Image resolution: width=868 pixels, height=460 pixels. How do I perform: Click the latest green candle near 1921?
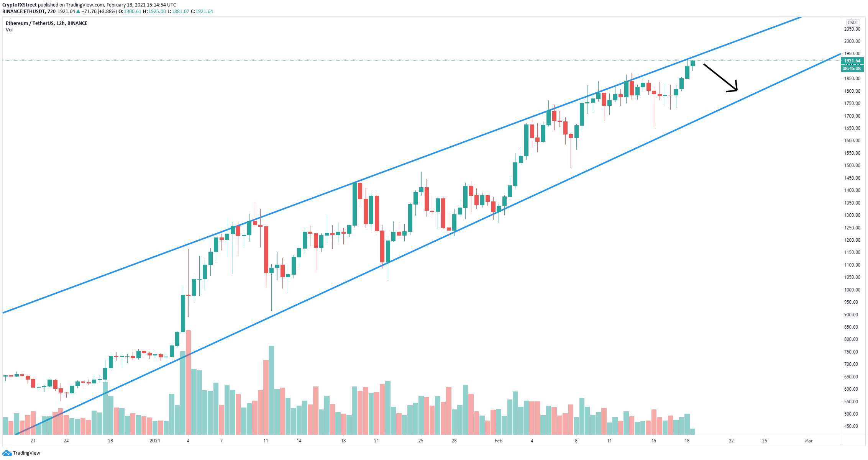pos(693,63)
